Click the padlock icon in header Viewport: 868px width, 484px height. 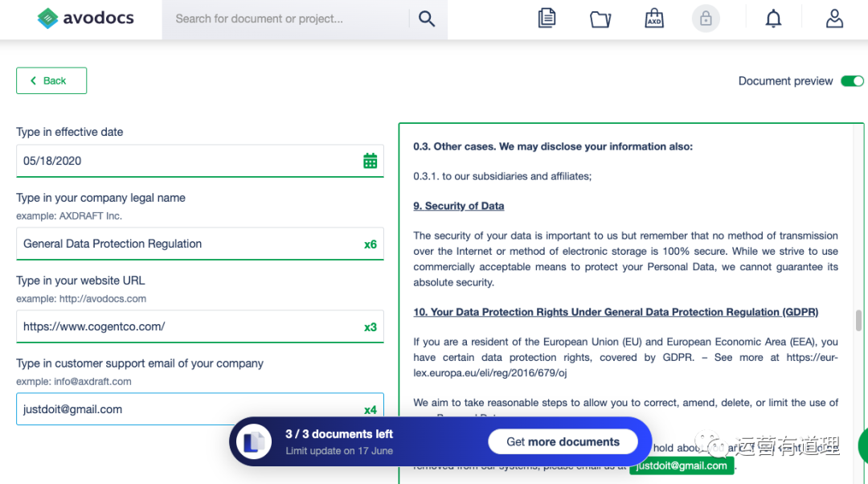pos(706,19)
